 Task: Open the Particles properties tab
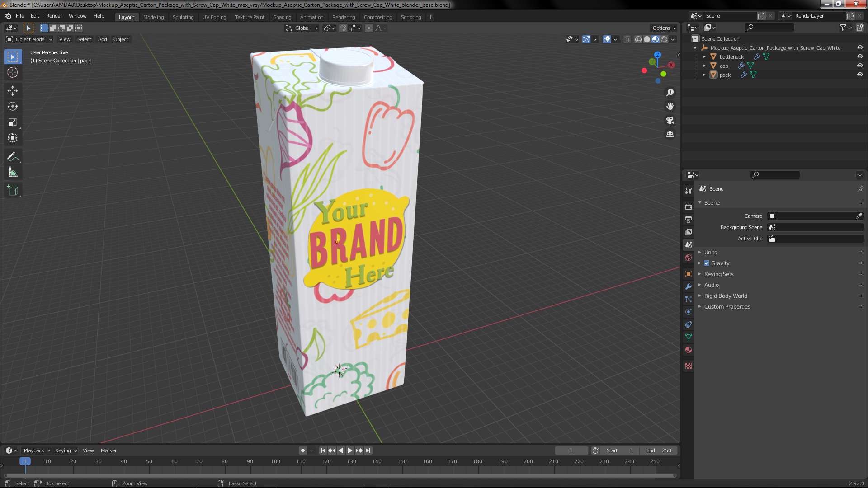click(688, 299)
